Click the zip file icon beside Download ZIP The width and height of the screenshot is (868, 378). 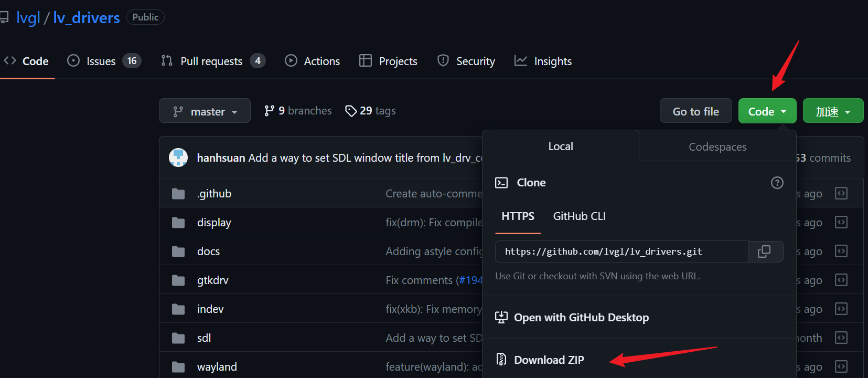[x=501, y=359]
